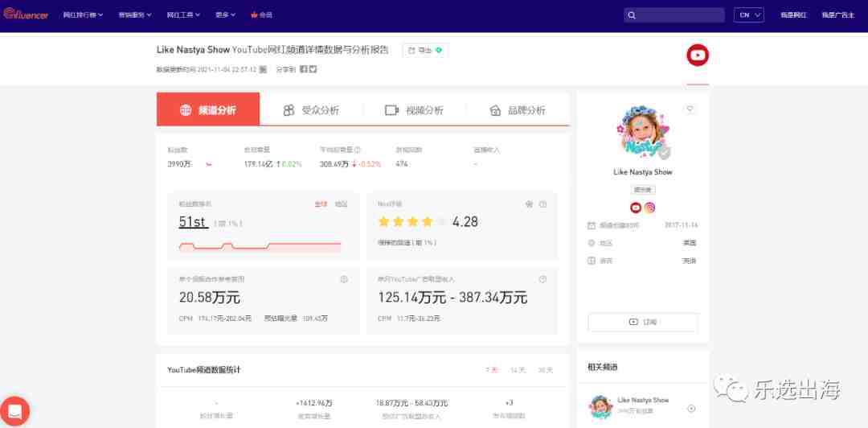
Task: Open the 网红排行榜 dropdown menu
Action: tap(83, 15)
